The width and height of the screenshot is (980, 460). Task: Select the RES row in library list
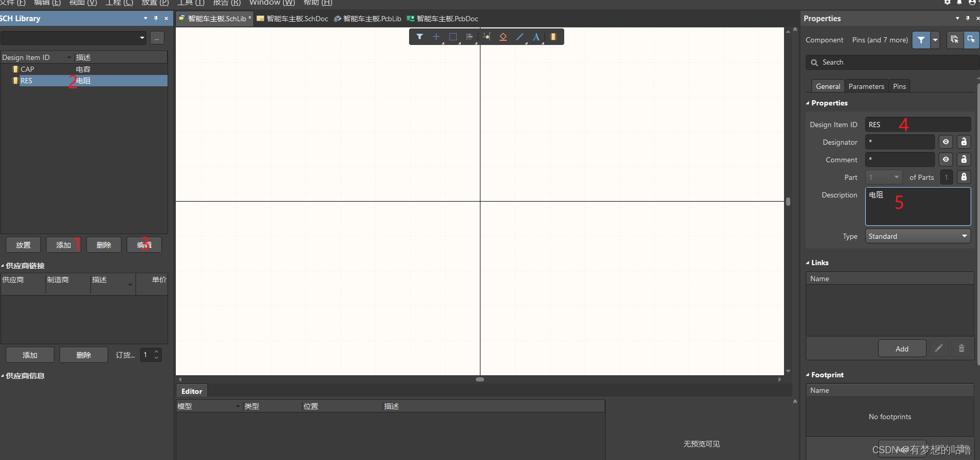coord(84,81)
